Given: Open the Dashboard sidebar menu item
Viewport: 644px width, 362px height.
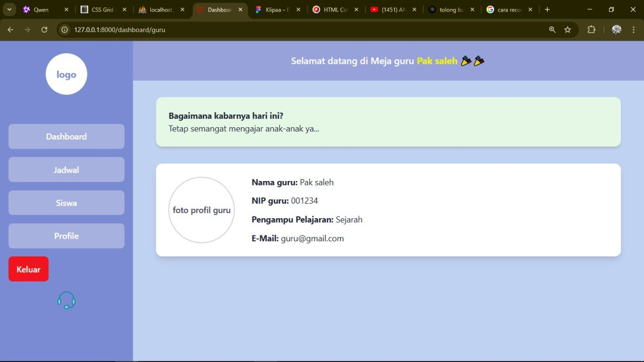Looking at the screenshot, I should tap(66, 137).
